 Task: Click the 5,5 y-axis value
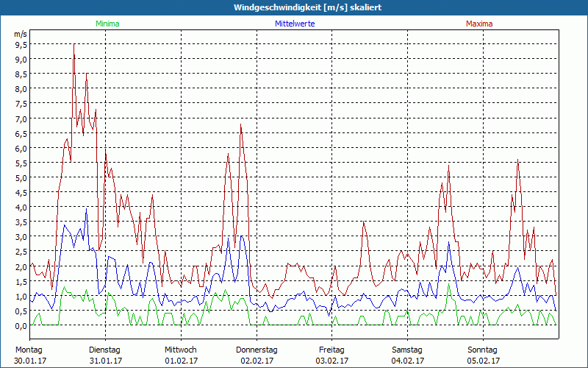pyautogui.click(x=21, y=163)
